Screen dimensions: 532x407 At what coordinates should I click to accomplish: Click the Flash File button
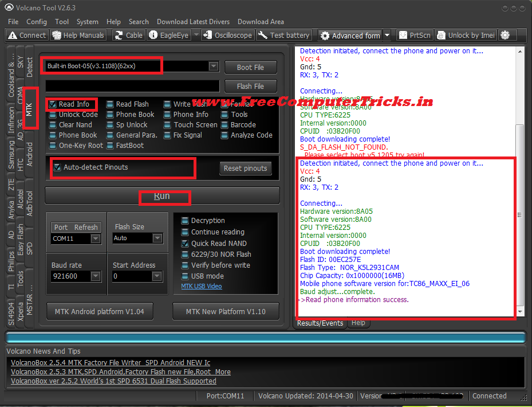coord(250,87)
